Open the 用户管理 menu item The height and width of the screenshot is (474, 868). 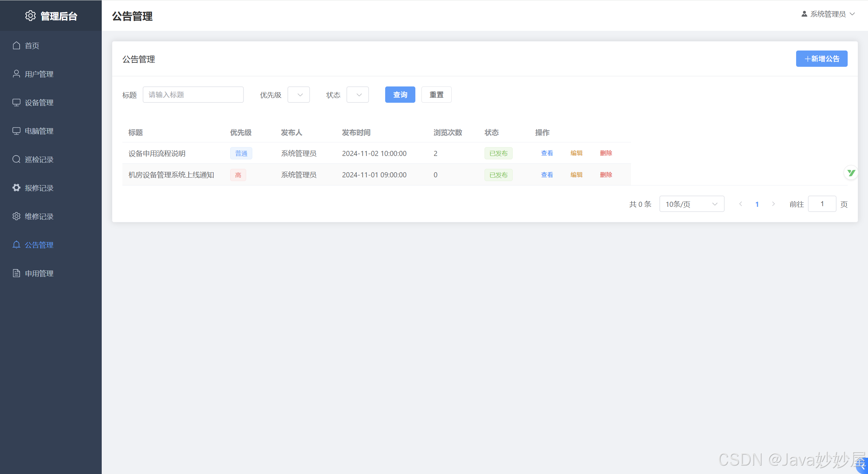(51, 74)
